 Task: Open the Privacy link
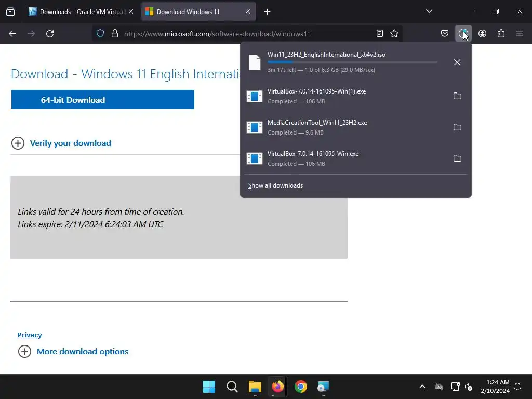[x=30, y=335]
